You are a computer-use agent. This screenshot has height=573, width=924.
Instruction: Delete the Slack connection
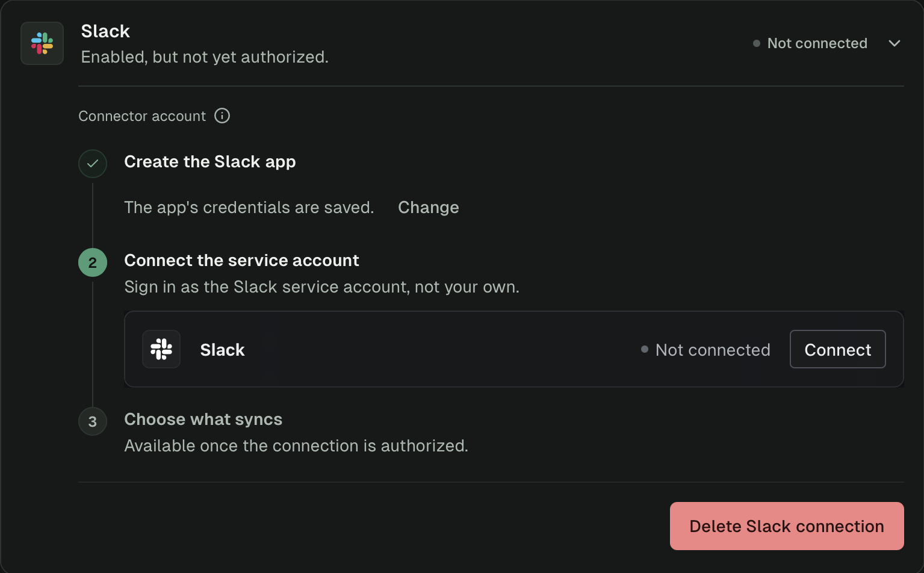tap(787, 526)
